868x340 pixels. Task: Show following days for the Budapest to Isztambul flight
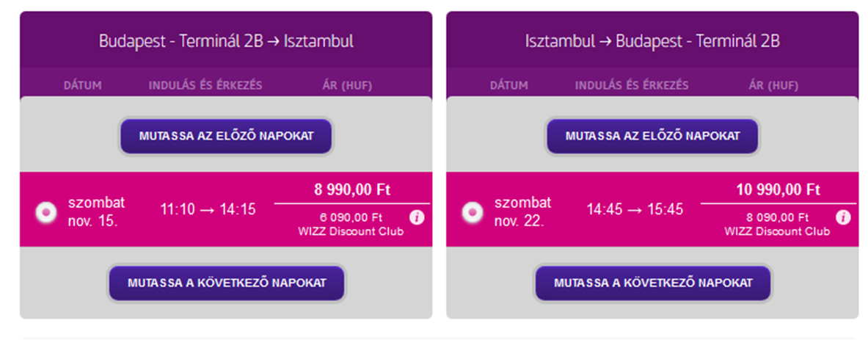point(227,283)
